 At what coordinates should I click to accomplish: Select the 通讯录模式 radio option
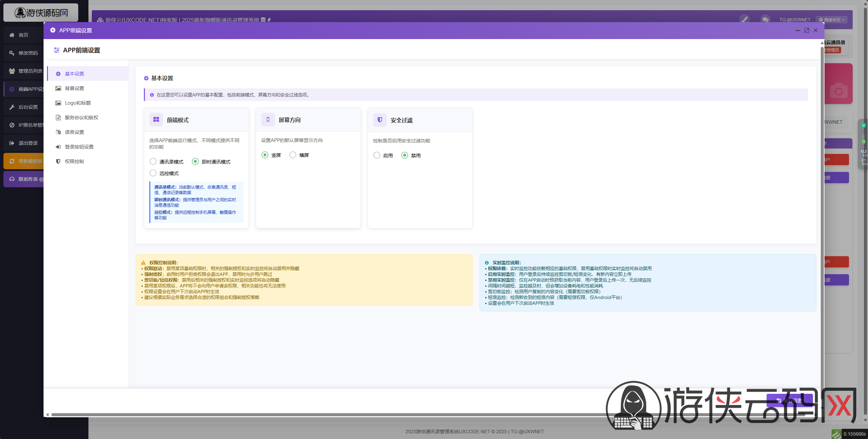pyautogui.click(x=153, y=161)
